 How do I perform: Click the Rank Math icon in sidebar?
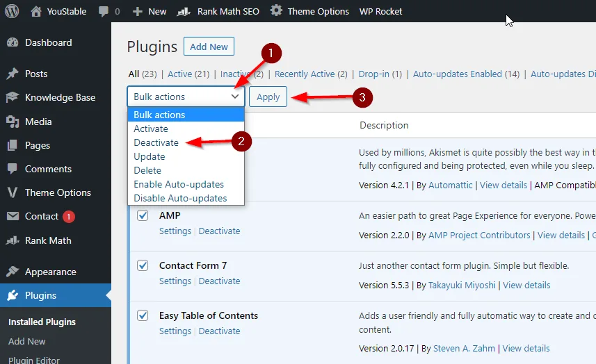[13, 240]
